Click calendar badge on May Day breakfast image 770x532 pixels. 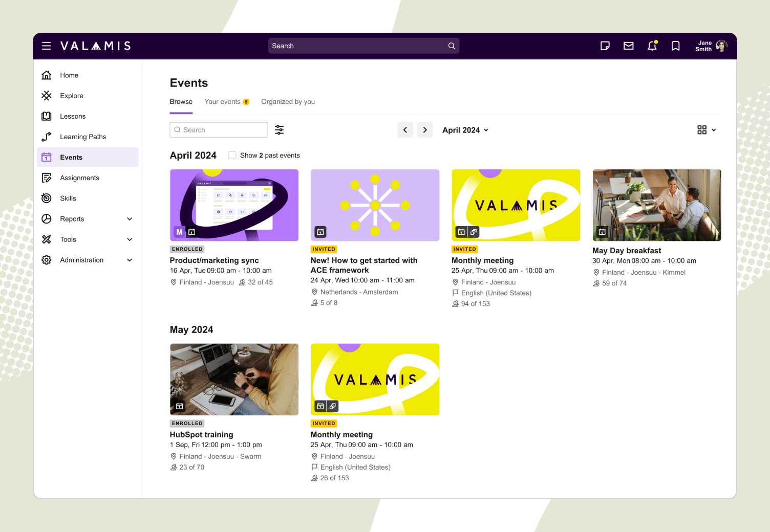coord(602,232)
